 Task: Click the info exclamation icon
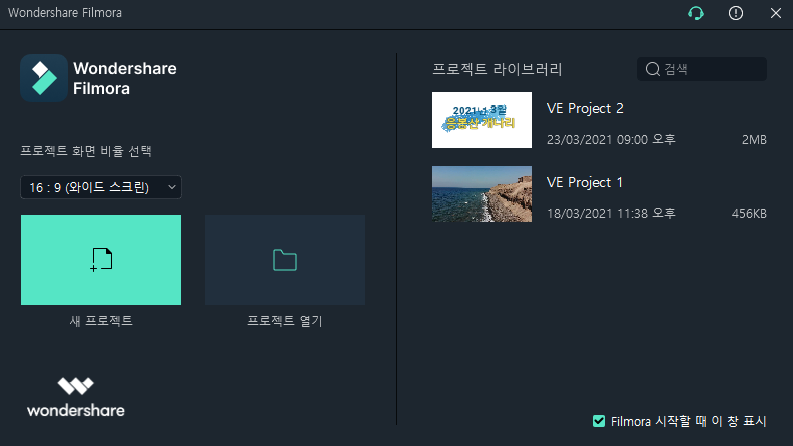pyautogui.click(x=736, y=13)
